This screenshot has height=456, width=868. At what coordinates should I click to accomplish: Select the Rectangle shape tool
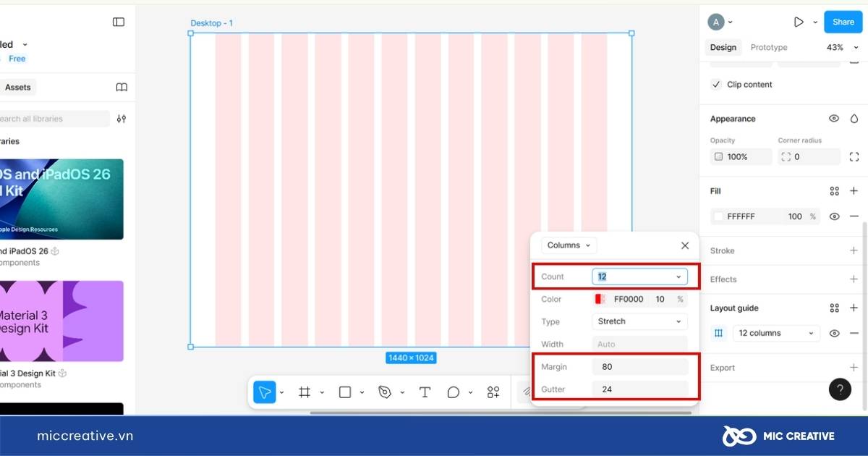(x=345, y=392)
